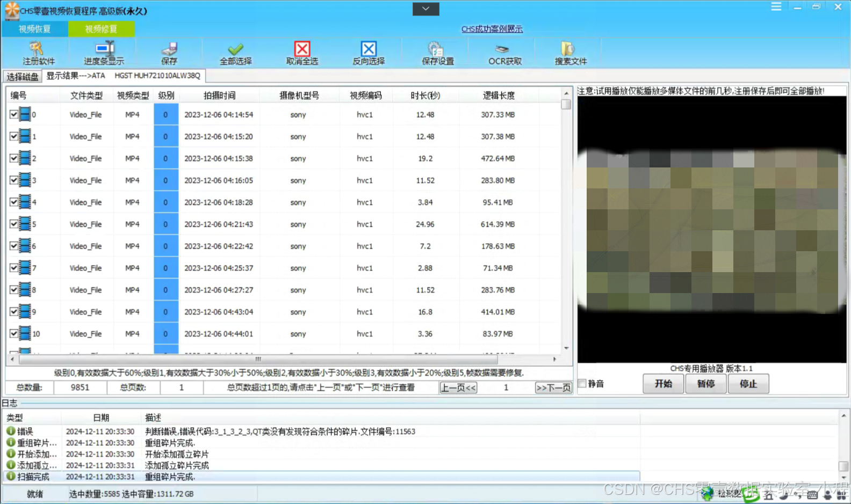Image resolution: width=851 pixels, height=504 pixels.
Task: Open the 显示结果 ATA HGST tab
Action: (x=123, y=76)
